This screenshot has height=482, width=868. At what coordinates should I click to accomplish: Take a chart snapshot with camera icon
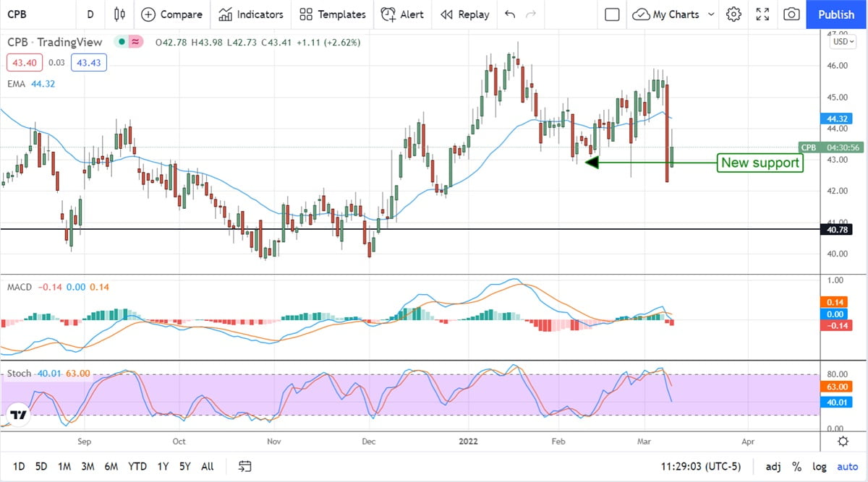791,14
